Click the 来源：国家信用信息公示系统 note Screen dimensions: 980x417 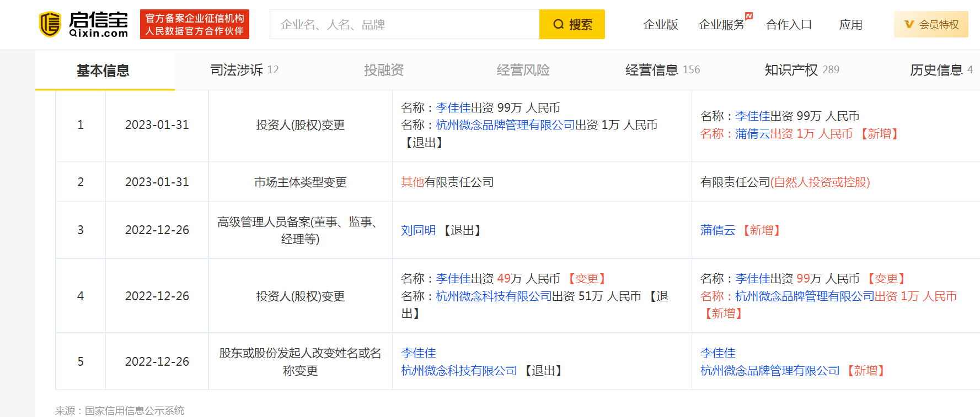coord(120,411)
